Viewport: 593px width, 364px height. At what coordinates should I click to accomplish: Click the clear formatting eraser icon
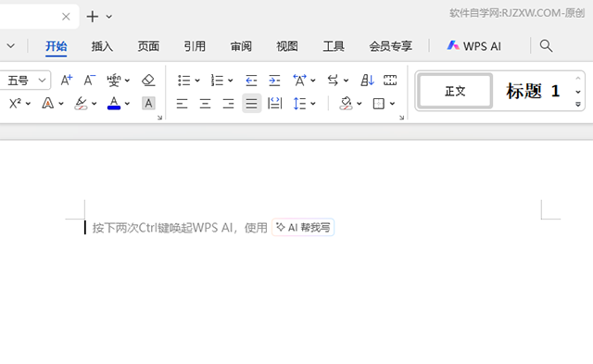pos(148,81)
